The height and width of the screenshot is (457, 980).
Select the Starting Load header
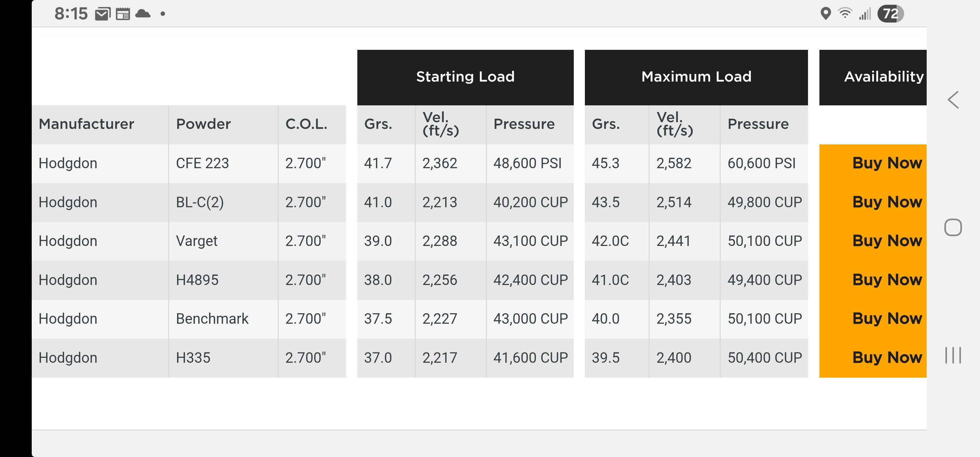pyautogui.click(x=465, y=77)
